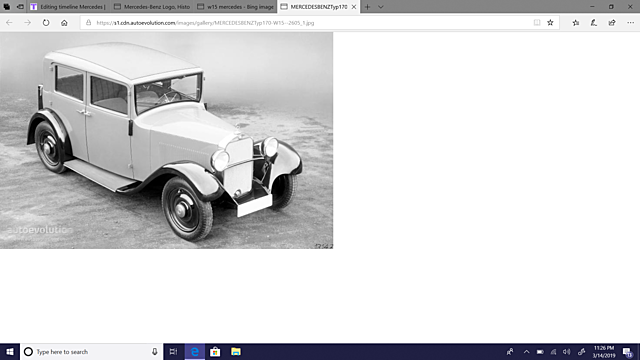Open network connections icon
Screen dimensions: 640x360
point(553,352)
